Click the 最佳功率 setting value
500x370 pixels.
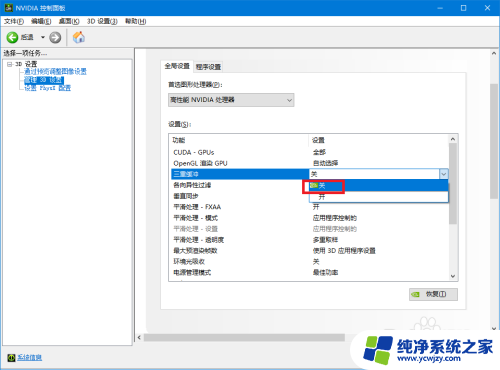[x=325, y=273]
